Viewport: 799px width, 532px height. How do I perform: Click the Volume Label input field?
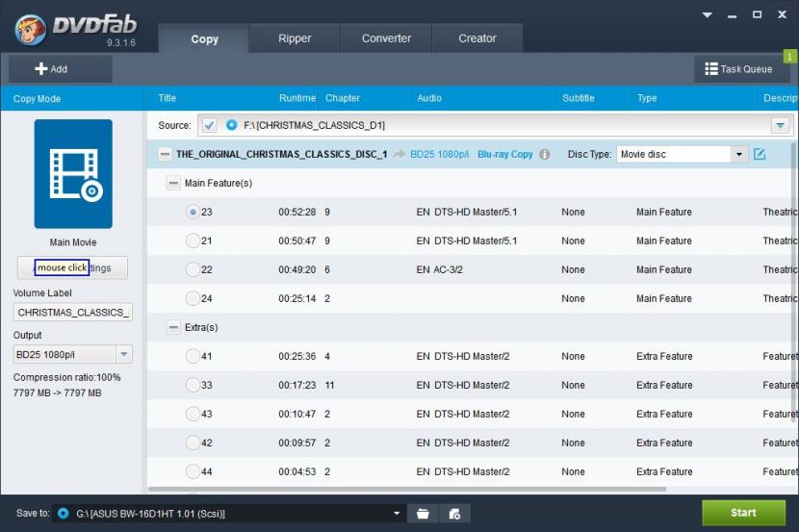point(73,312)
